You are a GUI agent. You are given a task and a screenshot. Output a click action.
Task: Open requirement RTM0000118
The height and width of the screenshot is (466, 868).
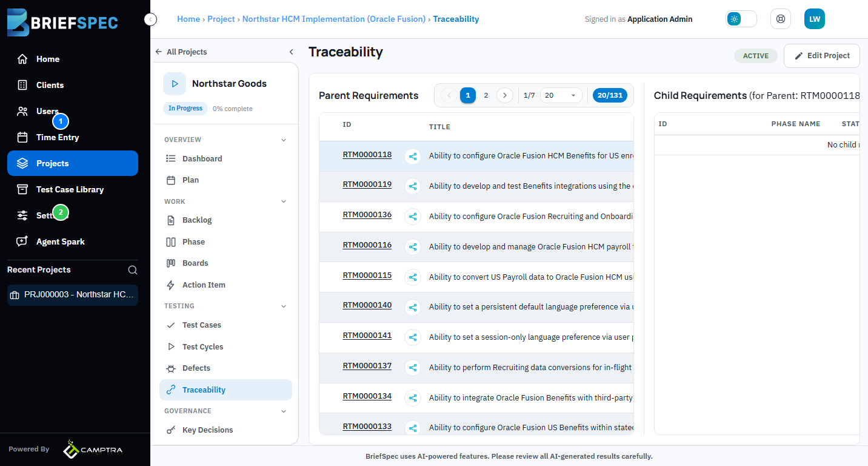coord(367,155)
